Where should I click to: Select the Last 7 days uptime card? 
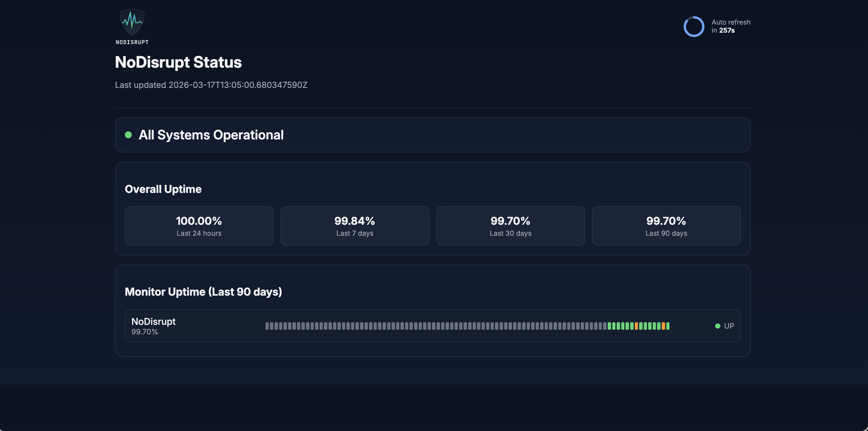pos(355,226)
